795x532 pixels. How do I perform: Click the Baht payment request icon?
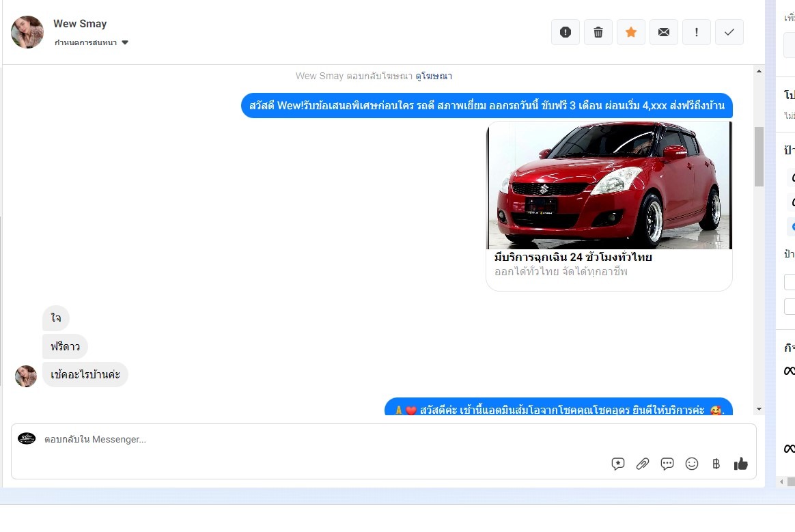click(x=716, y=464)
